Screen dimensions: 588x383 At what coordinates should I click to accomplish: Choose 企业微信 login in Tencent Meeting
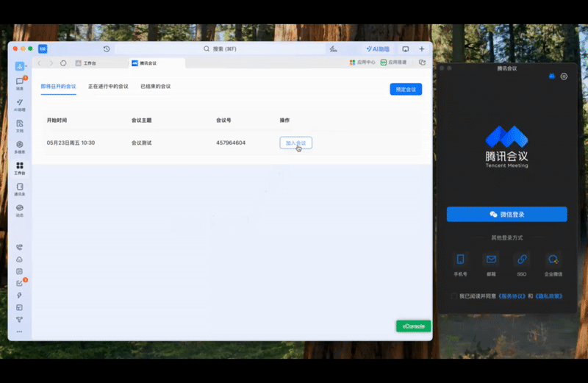(553, 265)
